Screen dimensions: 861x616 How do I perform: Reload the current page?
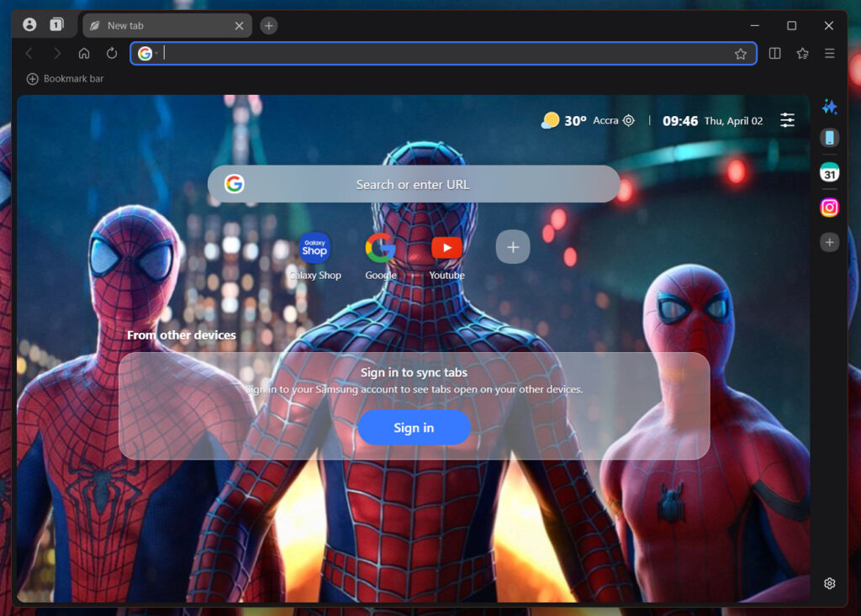point(112,54)
